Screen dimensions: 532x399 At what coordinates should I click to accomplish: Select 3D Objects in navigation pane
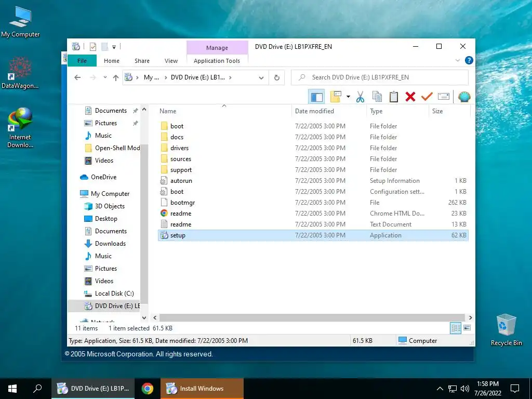110,206
